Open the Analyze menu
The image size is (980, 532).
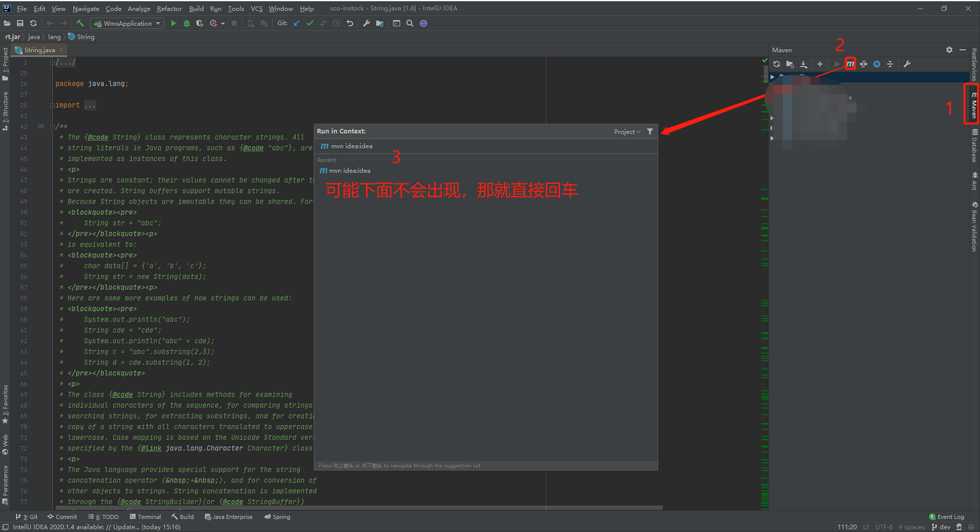139,9
